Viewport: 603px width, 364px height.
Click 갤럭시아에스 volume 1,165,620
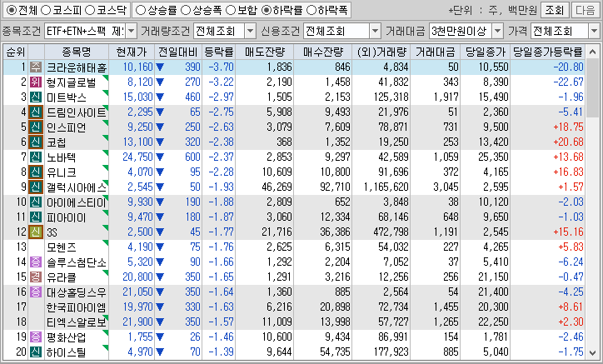point(386,187)
